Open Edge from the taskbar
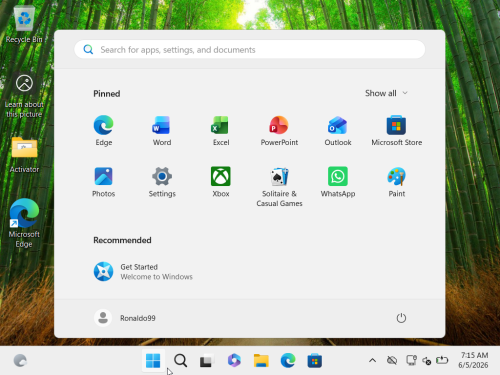This screenshot has width=500, height=375. tap(288, 360)
